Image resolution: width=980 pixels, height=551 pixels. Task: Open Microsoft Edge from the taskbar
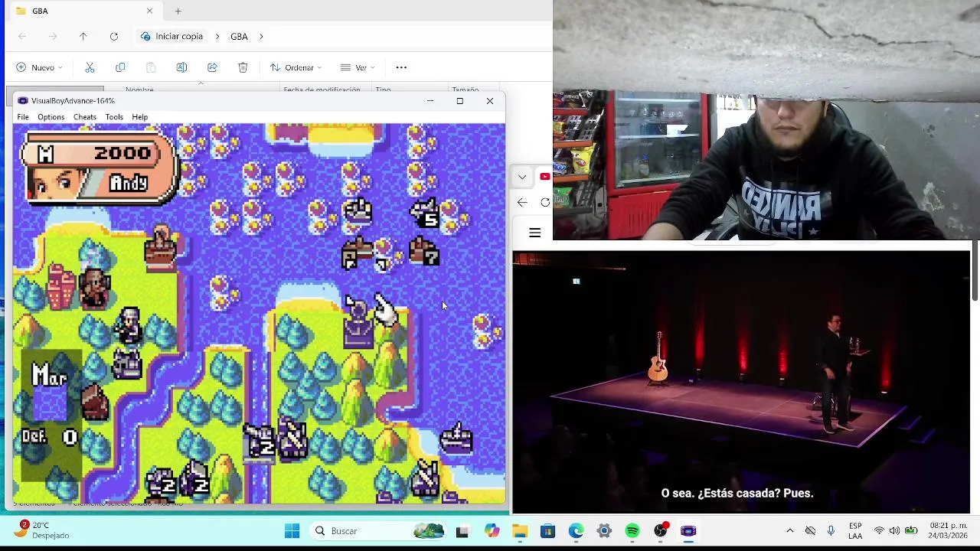click(x=576, y=530)
